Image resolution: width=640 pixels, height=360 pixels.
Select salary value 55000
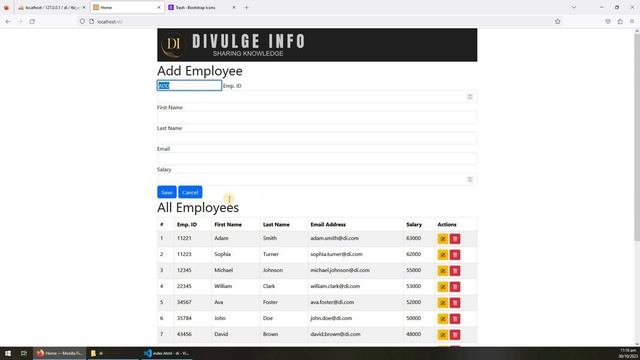tap(413, 270)
